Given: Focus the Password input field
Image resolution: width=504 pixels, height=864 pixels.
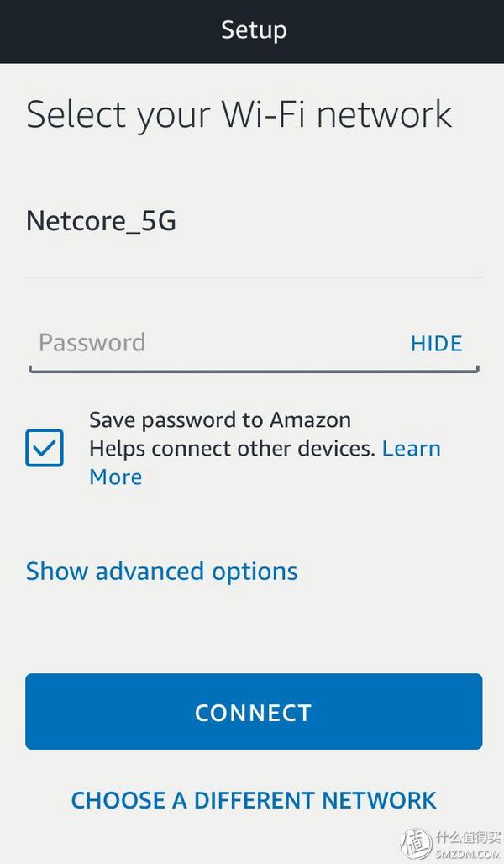Looking at the screenshot, I should click(x=254, y=344).
